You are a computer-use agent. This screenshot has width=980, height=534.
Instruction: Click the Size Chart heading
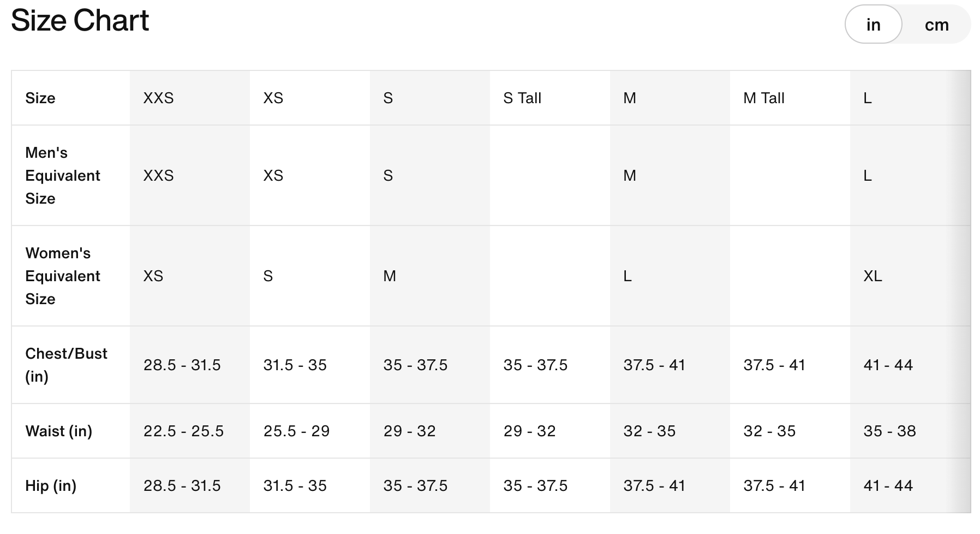(x=80, y=21)
